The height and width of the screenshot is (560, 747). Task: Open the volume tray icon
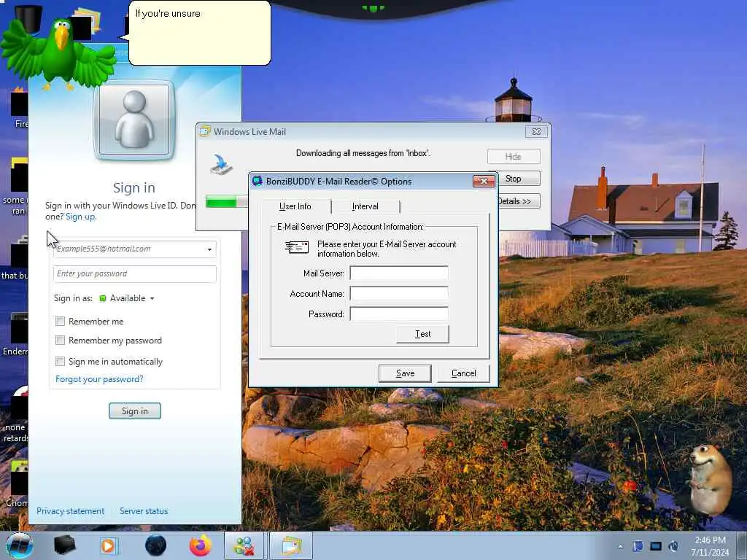coord(673,546)
